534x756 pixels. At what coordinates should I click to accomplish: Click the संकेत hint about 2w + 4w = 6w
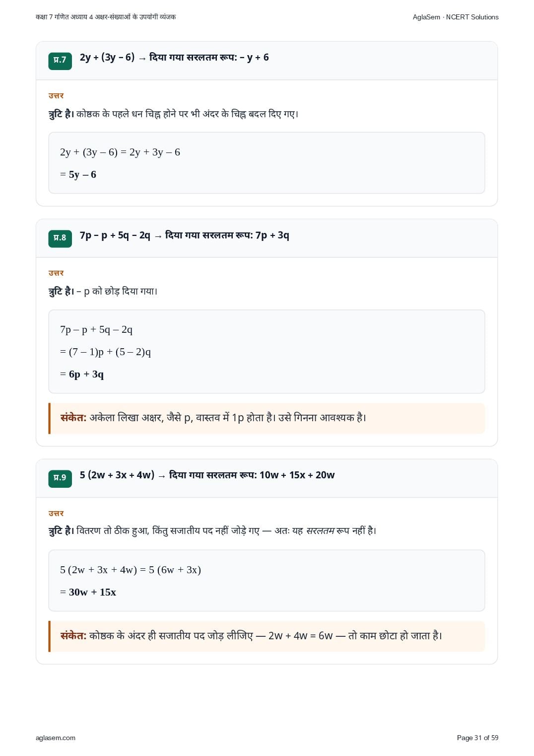click(267, 636)
